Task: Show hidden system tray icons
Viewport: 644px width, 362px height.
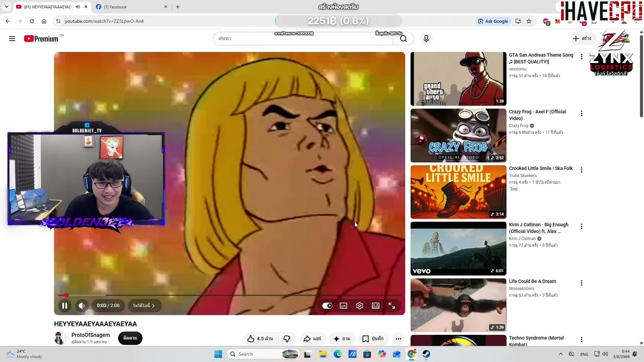Action: tap(560, 354)
